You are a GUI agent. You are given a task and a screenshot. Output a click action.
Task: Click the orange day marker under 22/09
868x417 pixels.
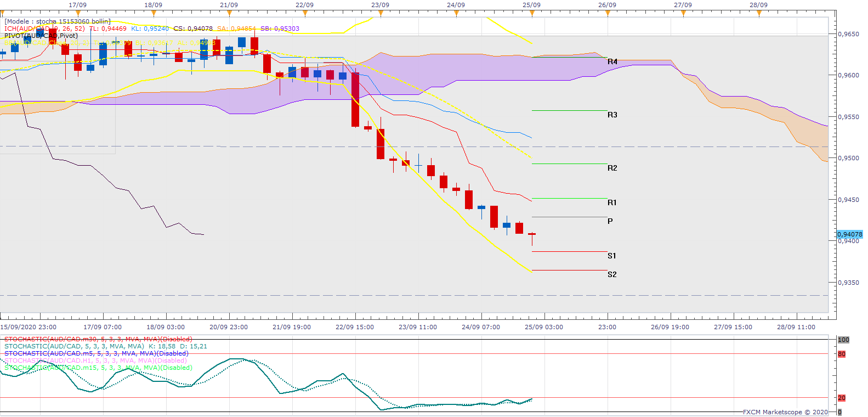coord(305,14)
